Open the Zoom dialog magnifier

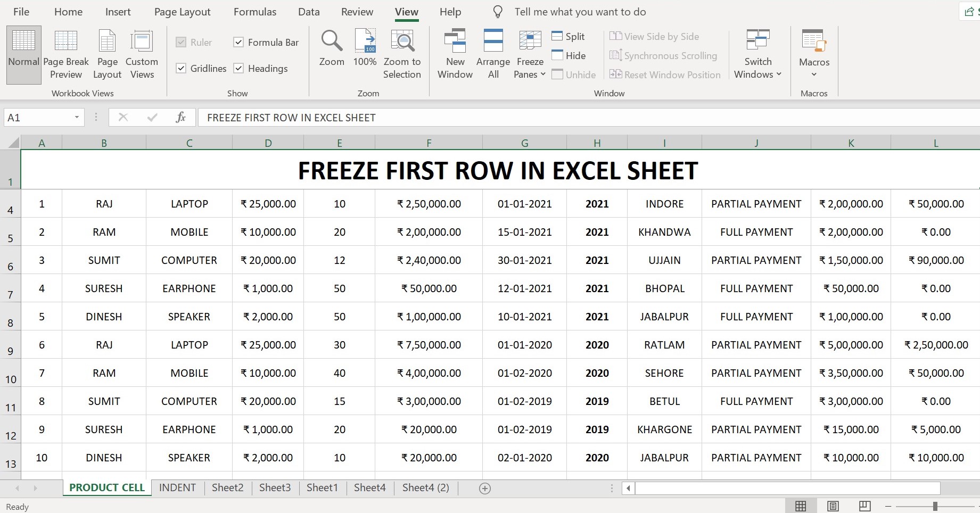(x=332, y=48)
